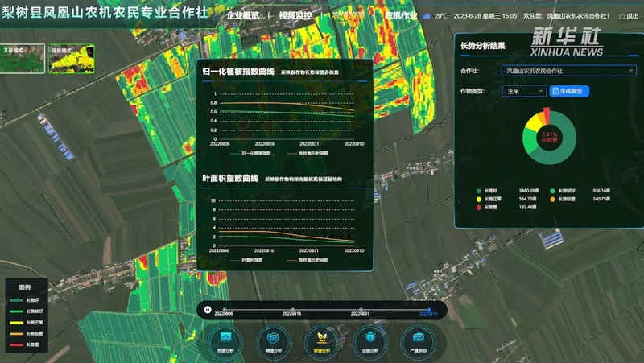This screenshot has width=644, height=363.
Task: Switch to 卫星模式 satellite thumbnail
Action: tap(23, 59)
